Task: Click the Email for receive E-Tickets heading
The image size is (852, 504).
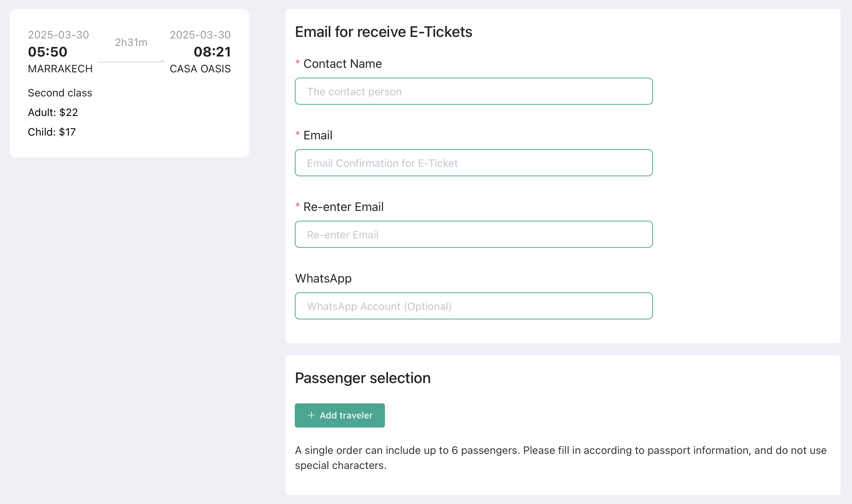Action: click(383, 32)
